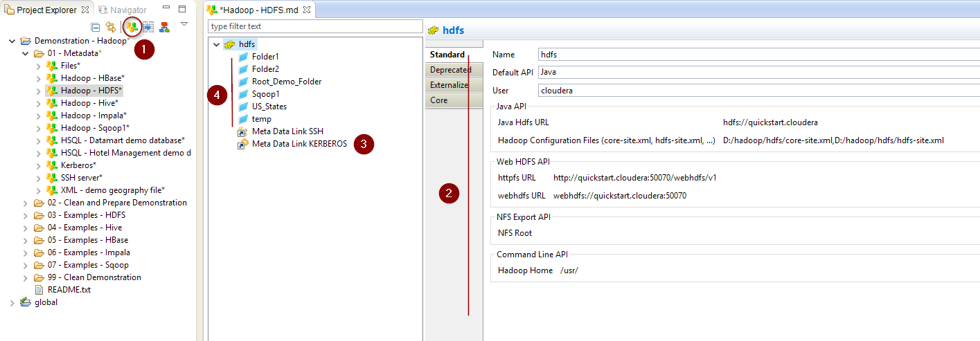Click the Meta Data Link SSH icon
980x341 pixels.
[x=243, y=131]
